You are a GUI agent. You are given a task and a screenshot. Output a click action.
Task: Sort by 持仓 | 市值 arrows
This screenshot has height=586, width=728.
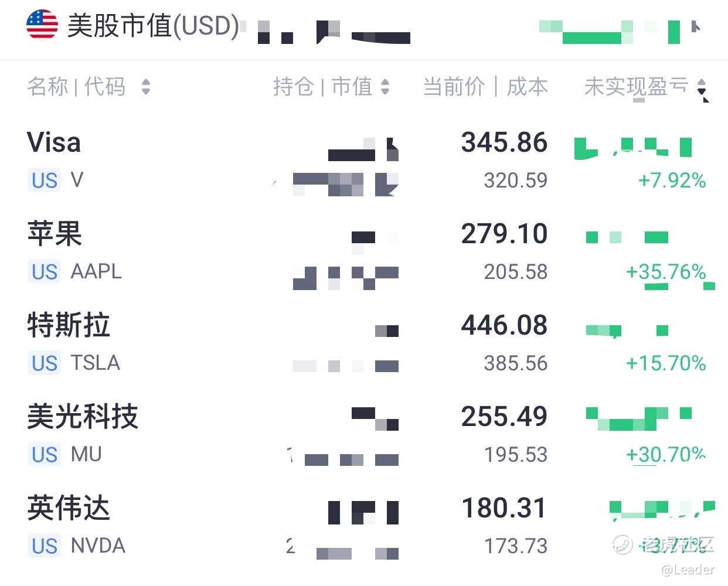(385, 87)
